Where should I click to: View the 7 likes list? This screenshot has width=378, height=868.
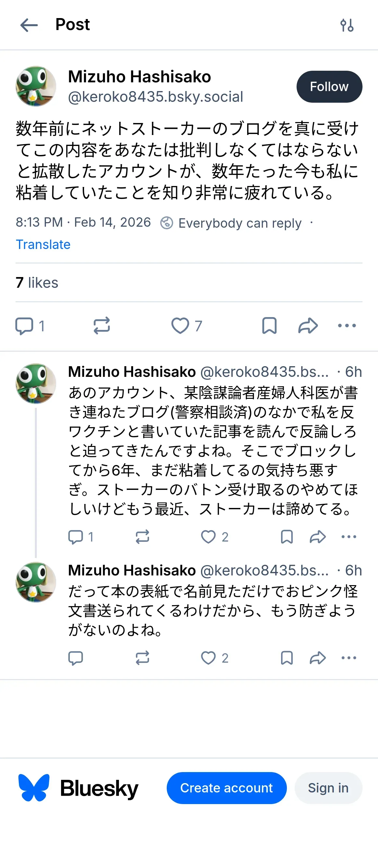click(37, 283)
